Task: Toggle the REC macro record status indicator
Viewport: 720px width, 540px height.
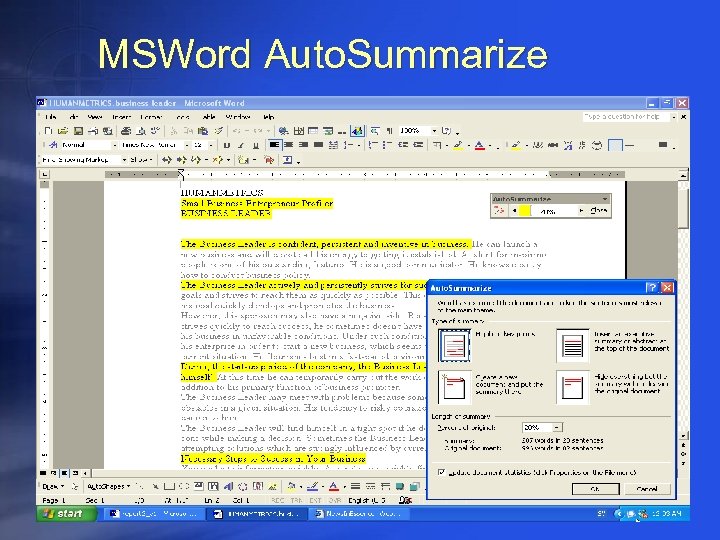Action: (x=278, y=500)
